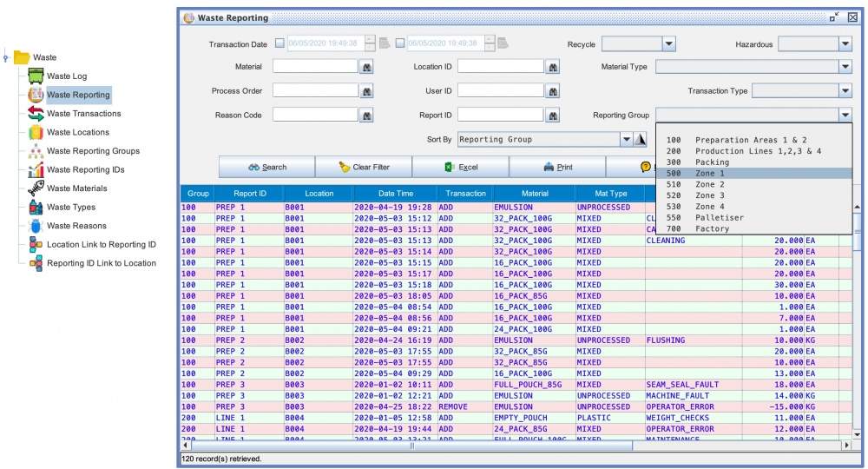Enable the second Transaction Date checkbox

coord(400,43)
